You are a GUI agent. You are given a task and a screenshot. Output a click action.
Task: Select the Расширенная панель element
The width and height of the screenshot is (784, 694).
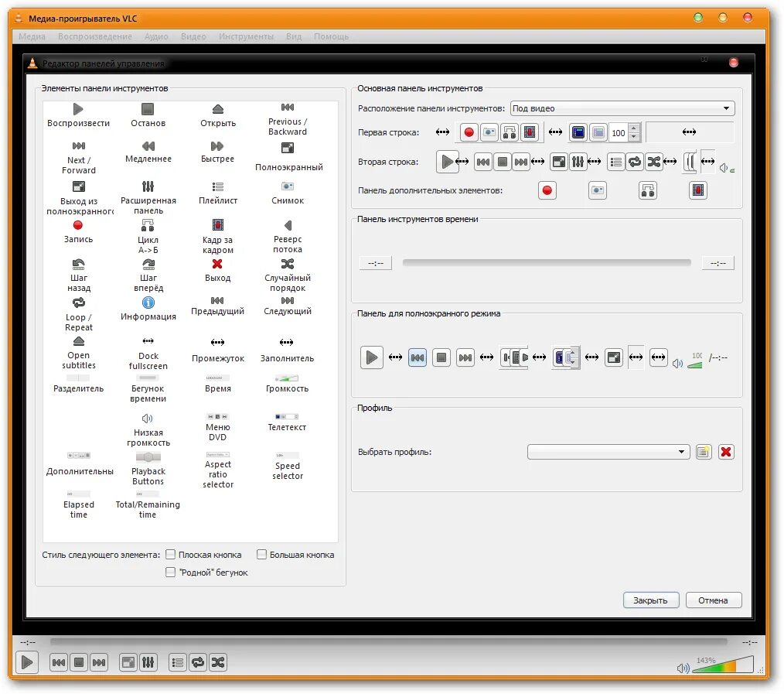(148, 197)
